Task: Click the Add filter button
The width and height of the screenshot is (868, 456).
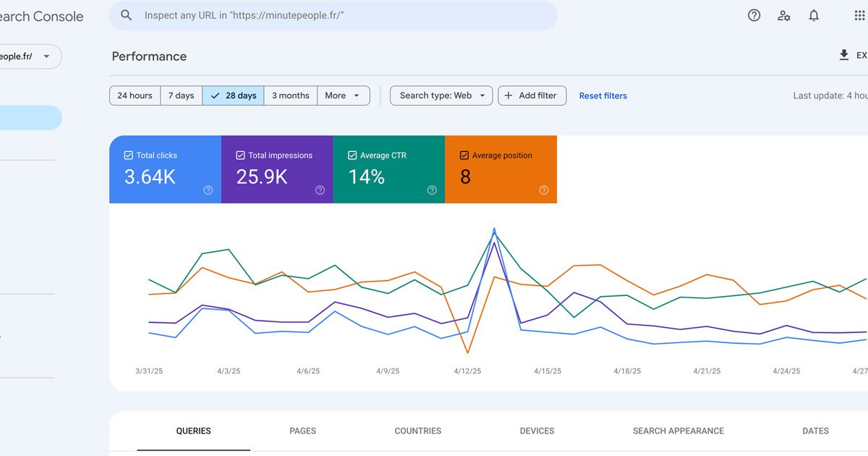Action: 532,96
